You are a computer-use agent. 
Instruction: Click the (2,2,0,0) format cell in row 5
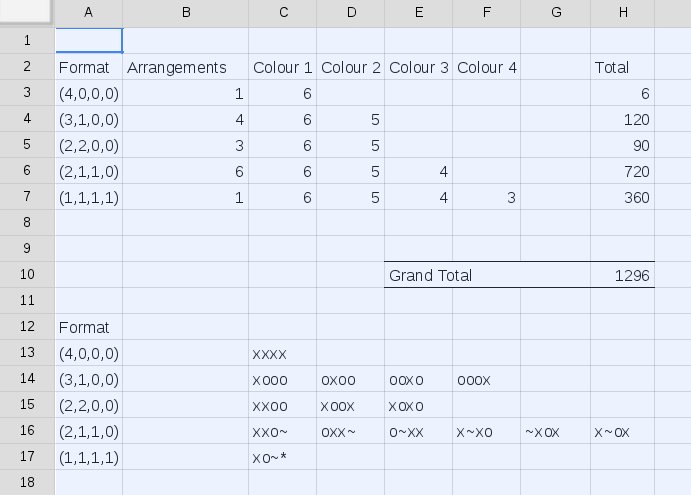pos(89,145)
